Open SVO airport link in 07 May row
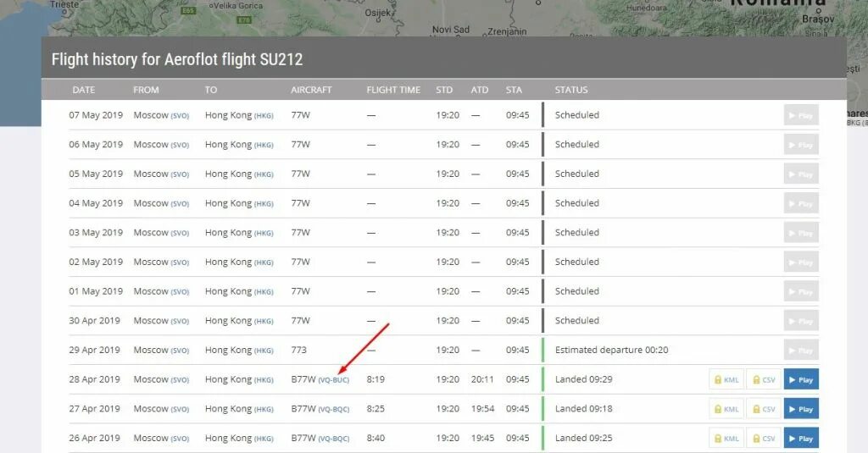Viewport: 868px width, 453px height. pyautogui.click(x=180, y=116)
